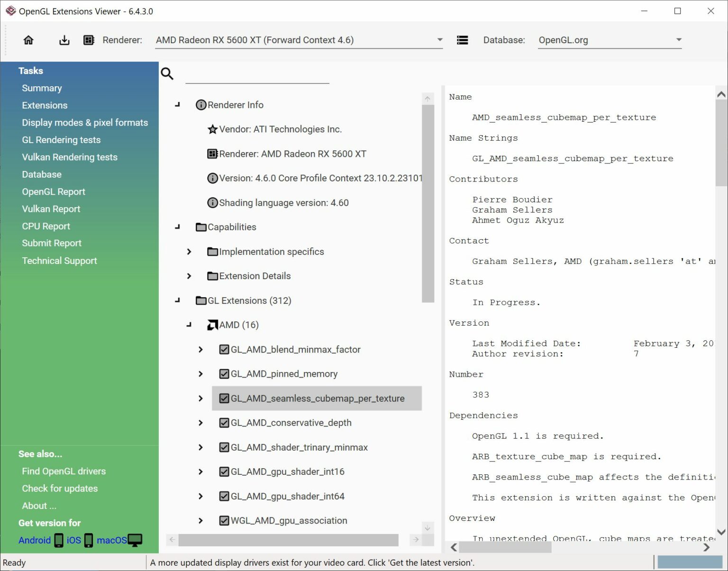728x571 pixels.
Task: Click the magnifying glass search icon
Action: point(167,74)
